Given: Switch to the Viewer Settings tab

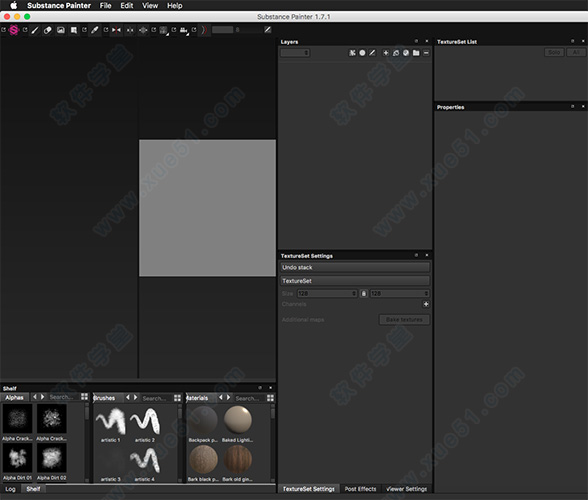Looking at the screenshot, I should click(x=406, y=489).
